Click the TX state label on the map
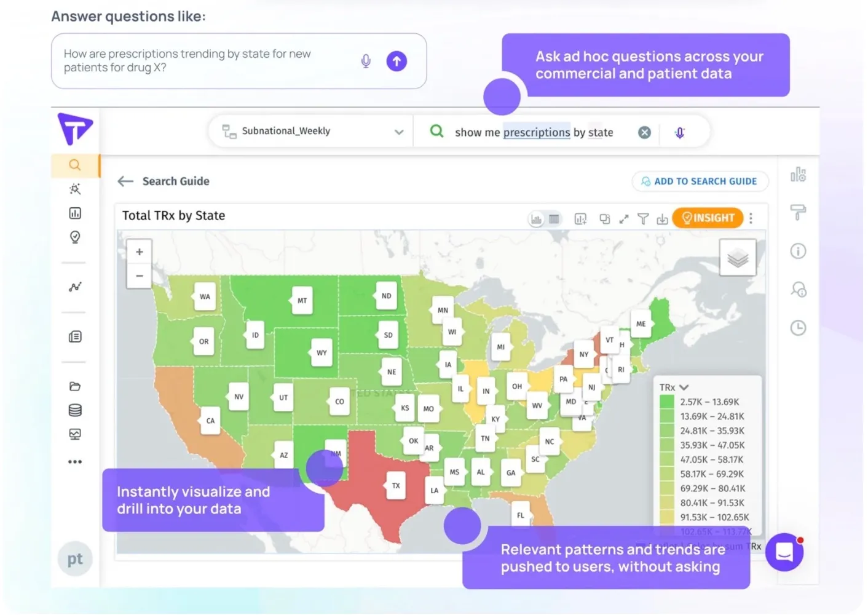This screenshot has height=615, width=868. (x=396, y=486)
